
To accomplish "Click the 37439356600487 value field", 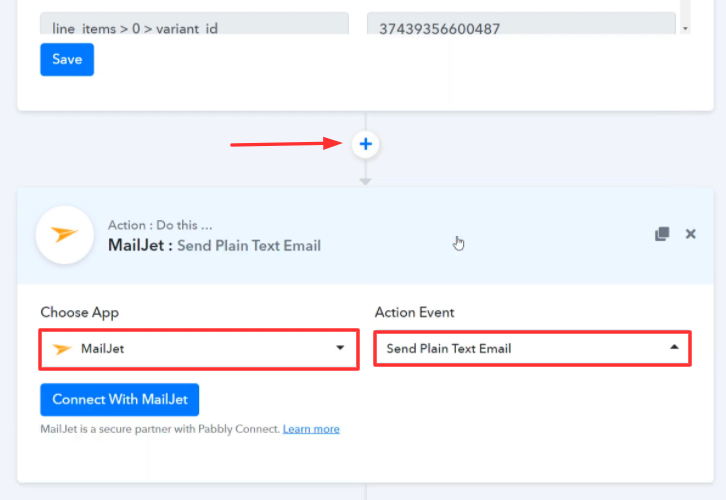I will [x=521, y=24].
